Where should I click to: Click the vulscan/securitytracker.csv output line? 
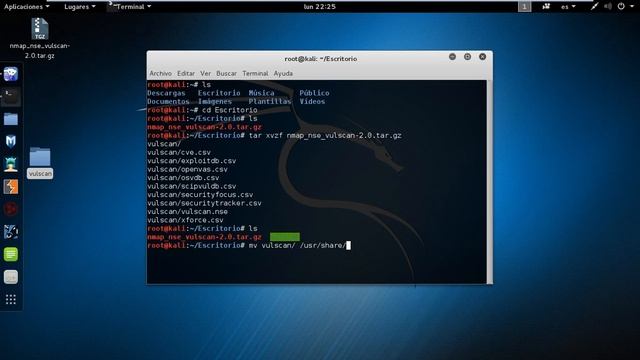coord(204,203)
